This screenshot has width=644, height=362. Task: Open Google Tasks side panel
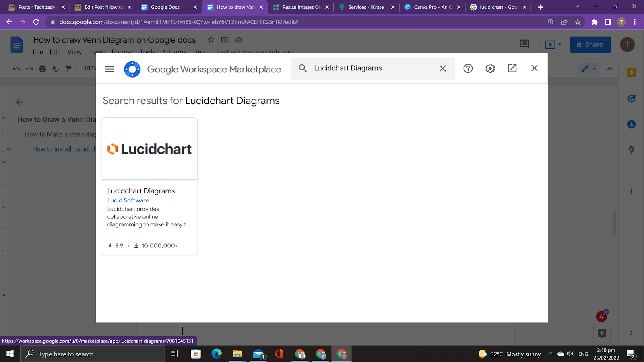click(631, 99)
